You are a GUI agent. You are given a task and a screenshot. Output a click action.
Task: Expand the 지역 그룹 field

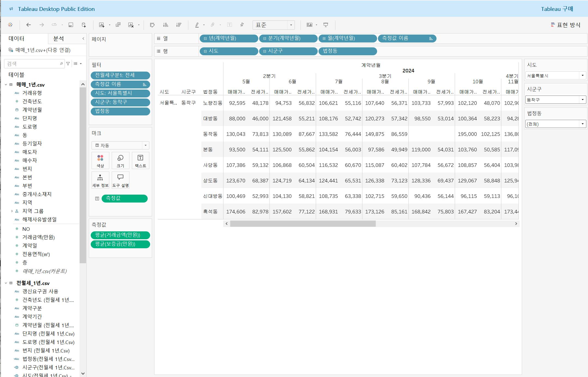point(12,211)
